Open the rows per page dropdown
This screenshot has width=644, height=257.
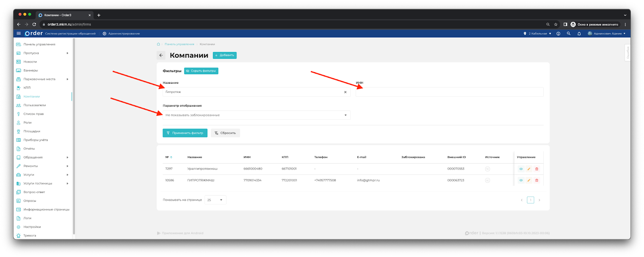(215, 200)
